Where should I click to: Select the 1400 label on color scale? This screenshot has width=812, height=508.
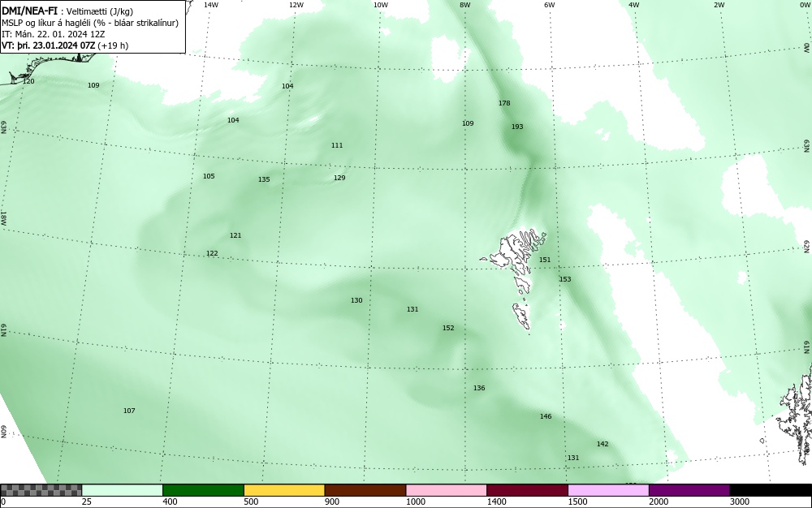pyautogui.click(x=496, y=502)
